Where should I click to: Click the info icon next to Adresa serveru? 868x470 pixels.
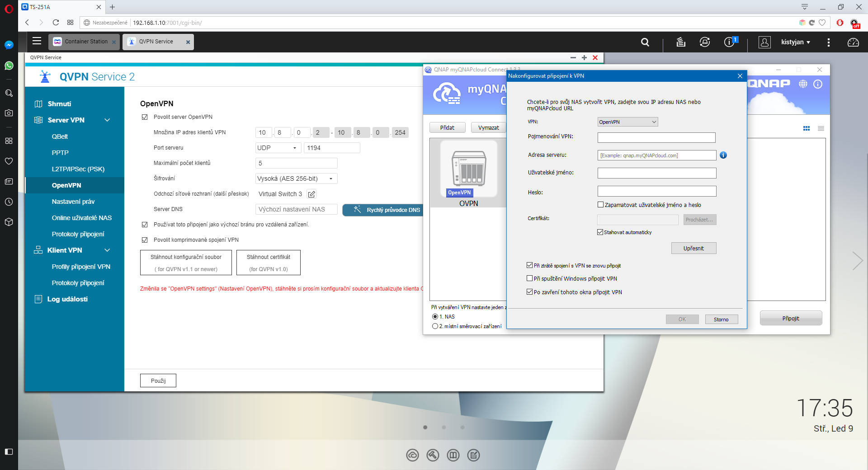point(723,155)
